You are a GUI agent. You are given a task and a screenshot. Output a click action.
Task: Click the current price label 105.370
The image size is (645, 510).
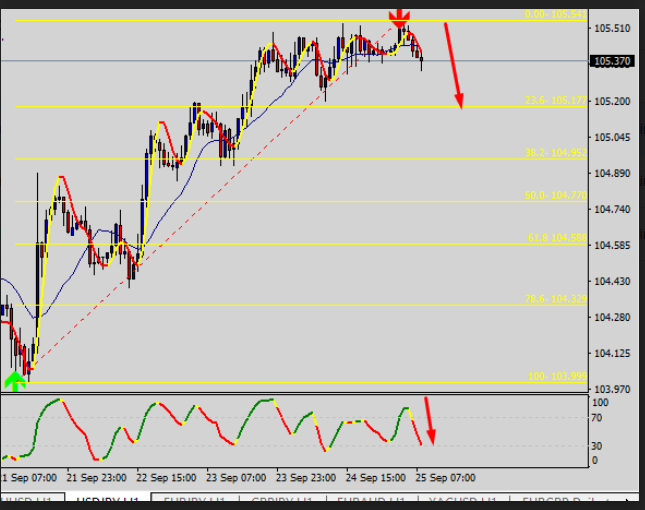pos(611,61)
